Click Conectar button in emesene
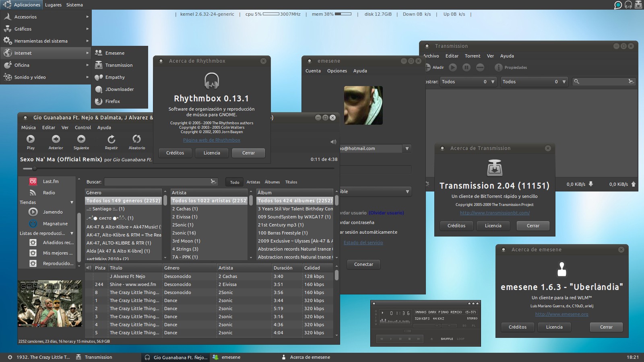Image resolution: width=644 pixels, height=362 pixels. (x=363, y=264)
